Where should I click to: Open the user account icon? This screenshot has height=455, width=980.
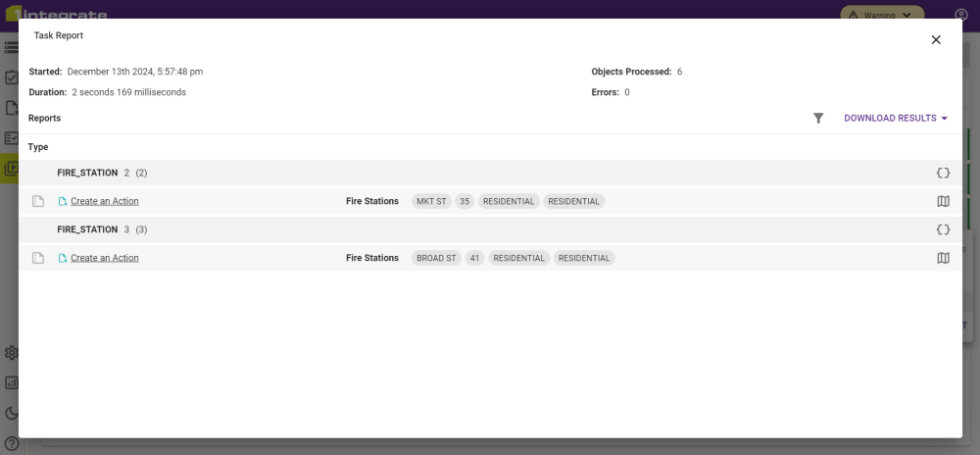click(x=961, y=15)
